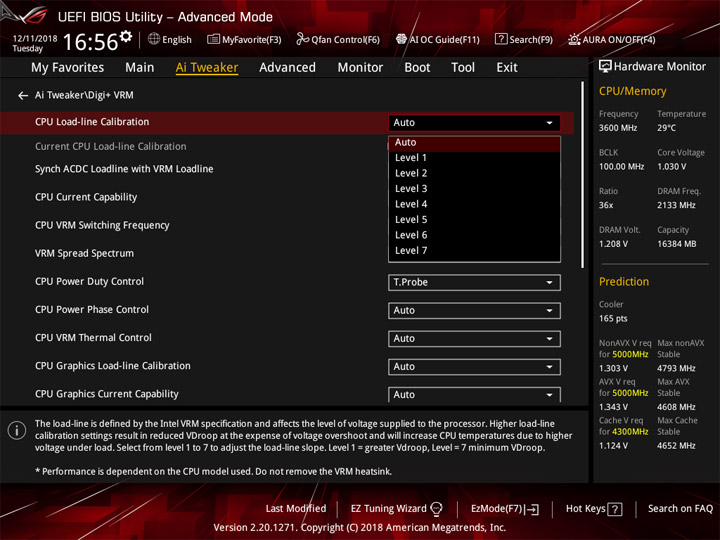The image size is (720, 540).
Task: Select Synch ACDC Loadline with VRM Loadline
Action: point(124,169)
